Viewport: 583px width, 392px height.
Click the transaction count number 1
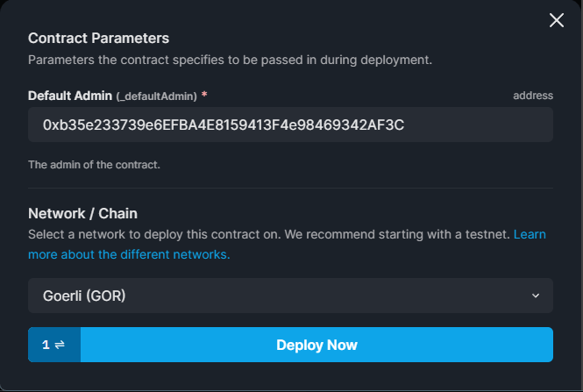pos(46,345)
